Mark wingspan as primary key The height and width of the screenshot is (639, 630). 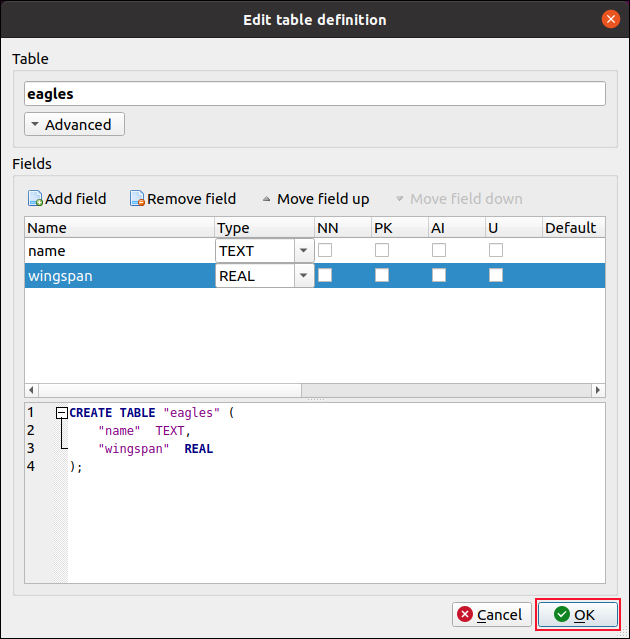pyautogui.click(x=382, y=276)
